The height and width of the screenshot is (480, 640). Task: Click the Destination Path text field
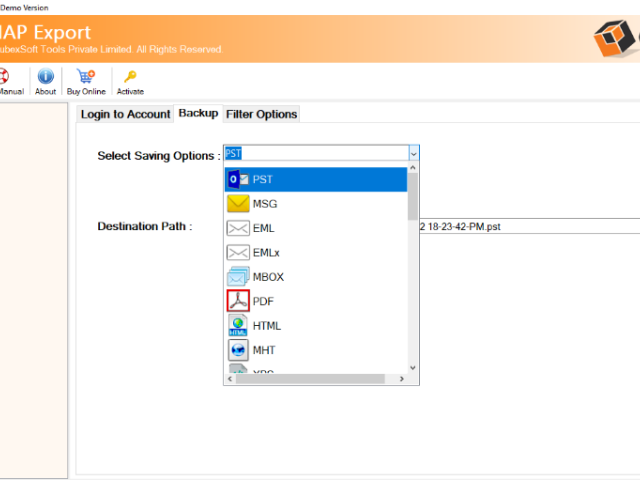[530, 227]
